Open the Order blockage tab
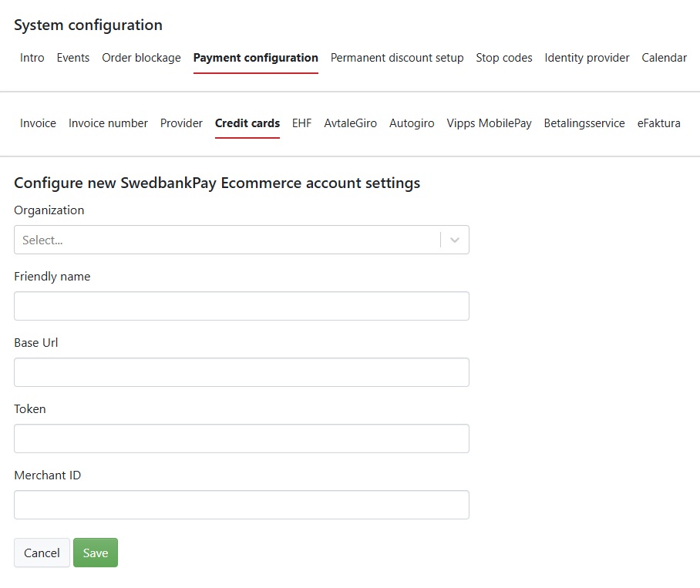This screenshot has width=700, height=588. point(141,58)
